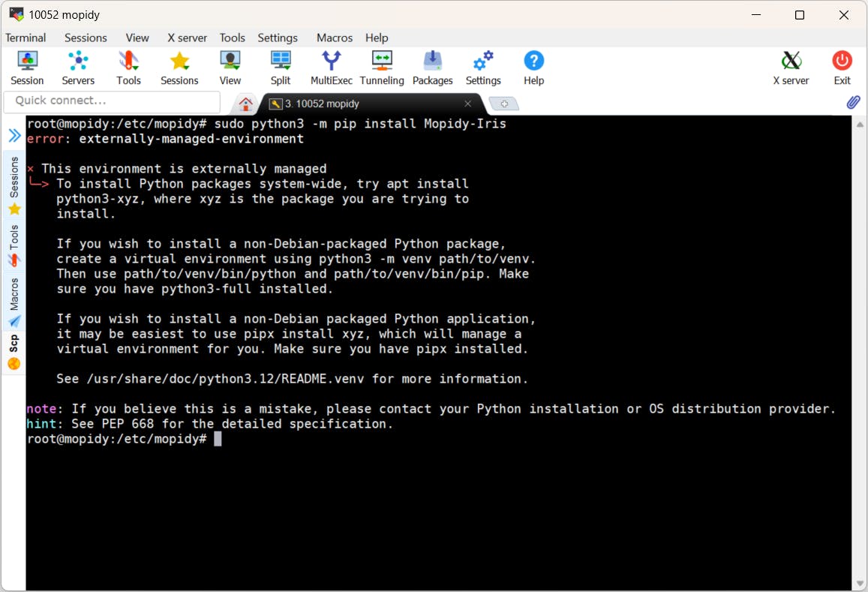Toggle the X server toolbar icon
Viewport: 868px width, 592px height.
point(791,68)
